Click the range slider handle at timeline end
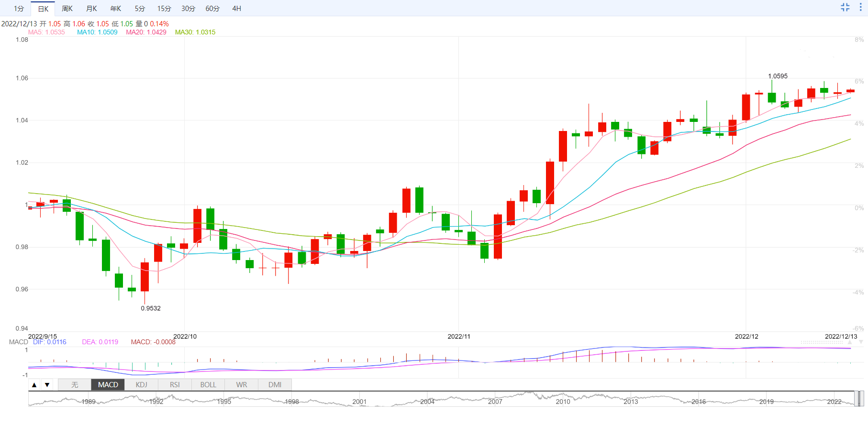Viewport: 868px width, 425px height. pos(859,399)
